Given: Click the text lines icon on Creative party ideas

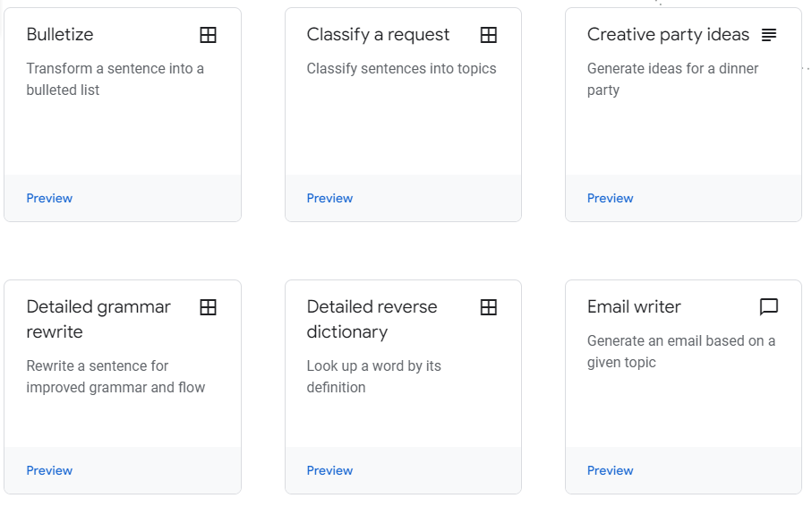Looking at the screenshot, I should (x=769, y=35).
